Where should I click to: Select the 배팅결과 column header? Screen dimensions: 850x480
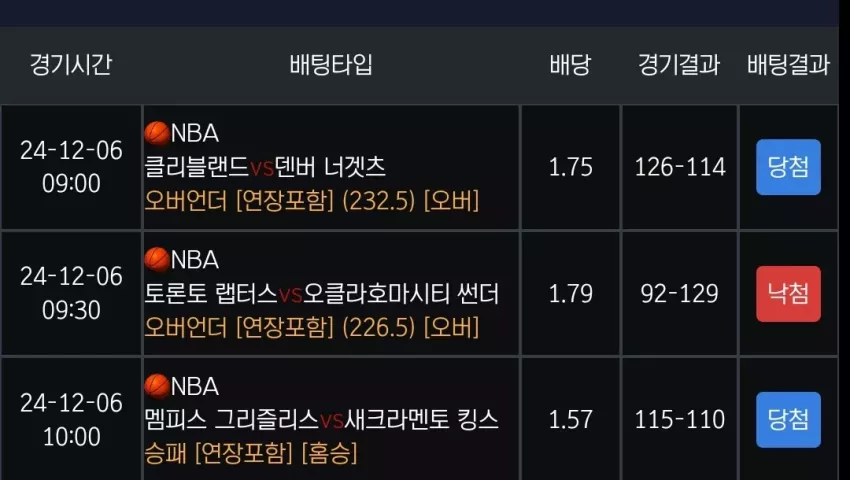(x=788, y=65)
